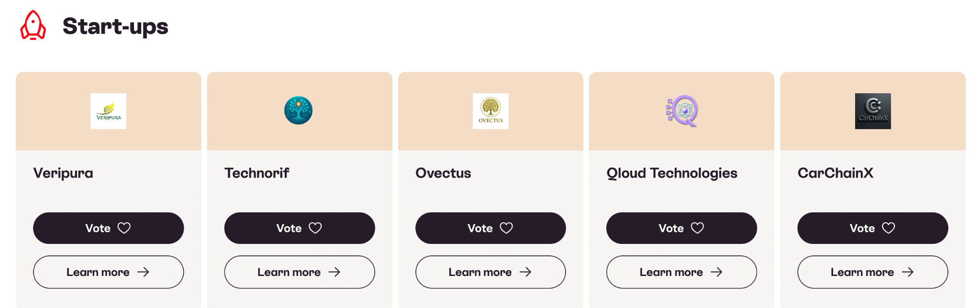Click the red rocket Start-ups icon

pos(33,25)
